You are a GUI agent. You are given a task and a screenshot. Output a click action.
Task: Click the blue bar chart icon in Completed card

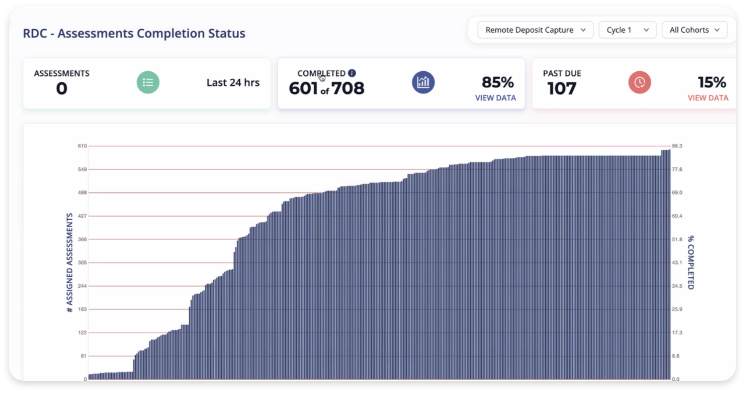coord(423,83)
